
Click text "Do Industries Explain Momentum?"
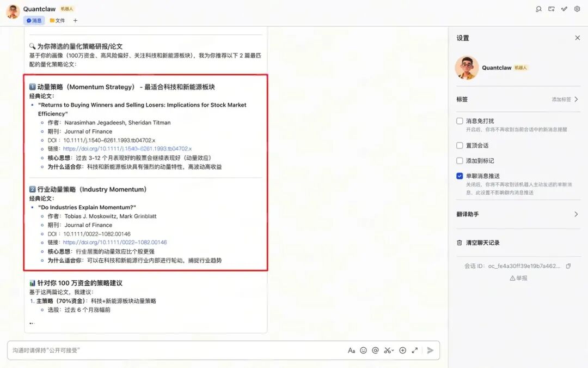[x=87, y=207]
